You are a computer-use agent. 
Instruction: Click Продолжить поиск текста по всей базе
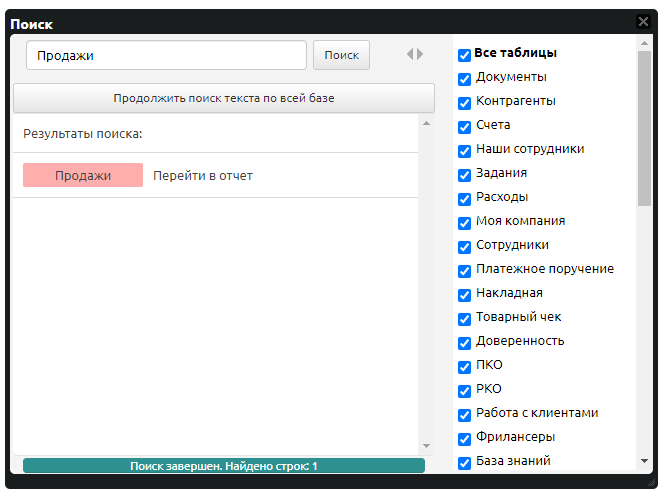[223, 98]
